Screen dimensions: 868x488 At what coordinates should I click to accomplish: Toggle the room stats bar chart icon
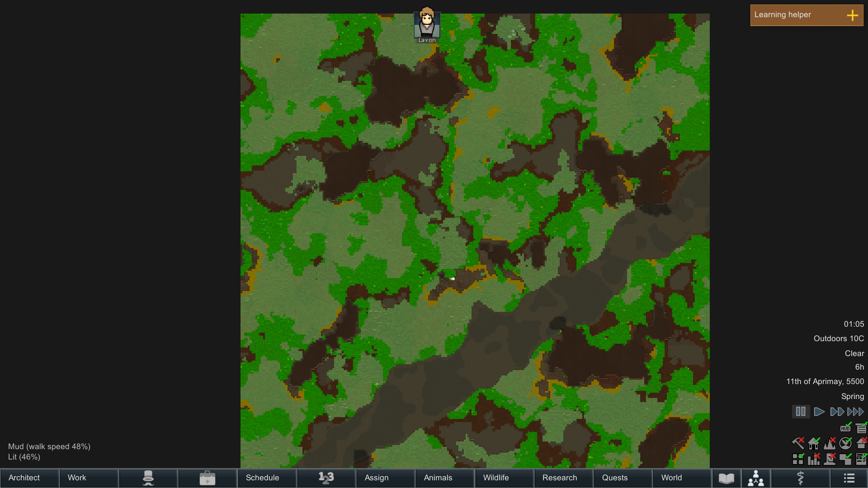click(814, 459)
